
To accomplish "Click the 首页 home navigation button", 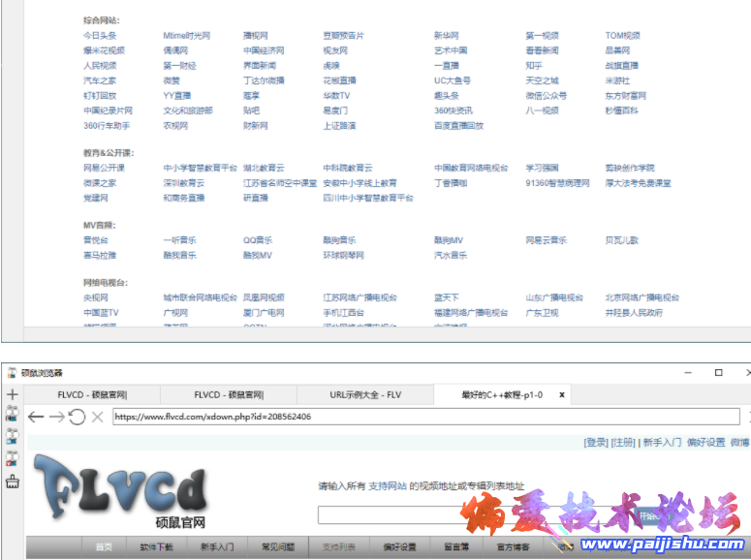I will 103,547.
